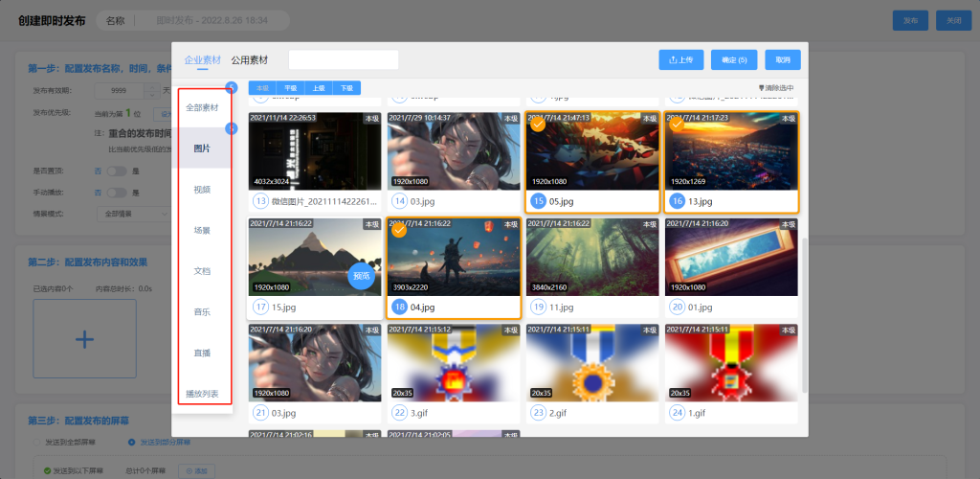Select the 1.gif medal thumbnail
This screenshot has width=980, height=479.
[731, 363]
